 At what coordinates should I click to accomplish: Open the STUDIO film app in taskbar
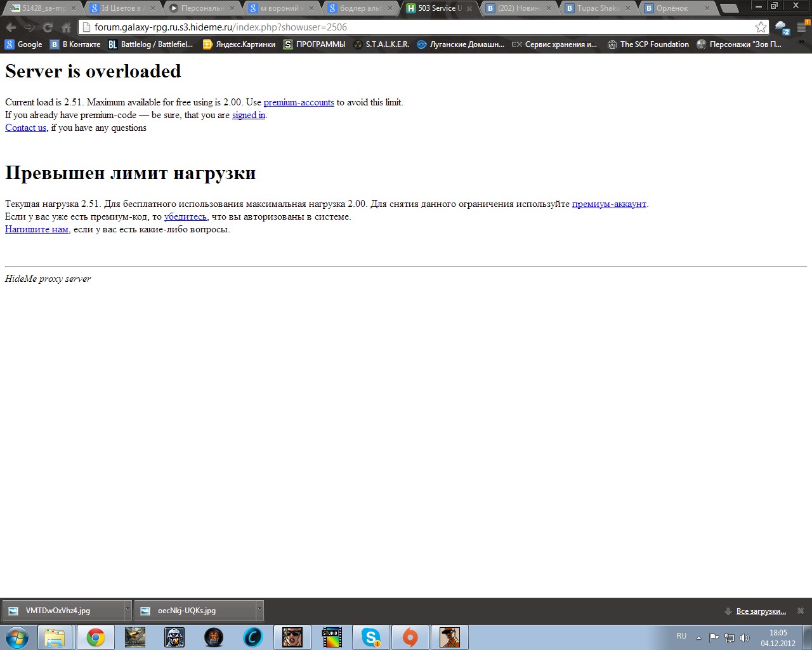click(x=332, y=637)
